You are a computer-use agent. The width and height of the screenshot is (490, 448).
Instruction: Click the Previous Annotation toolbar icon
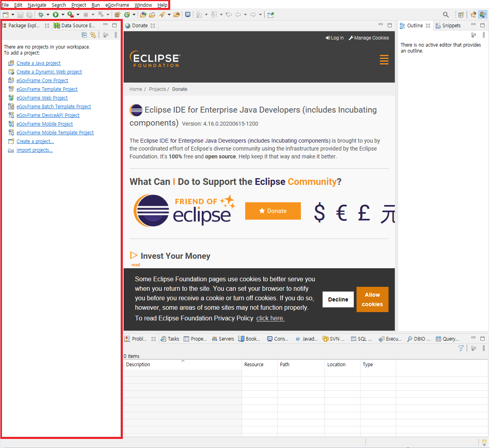coord(214,15)
